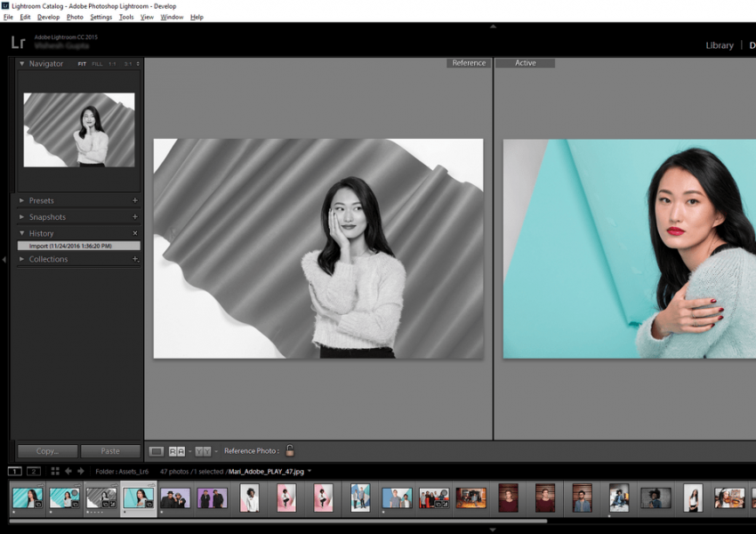Image resolution: width=756 pixels, height=534 pixels.
Task: Expand the Presets panel
Action: coord(22,201)
